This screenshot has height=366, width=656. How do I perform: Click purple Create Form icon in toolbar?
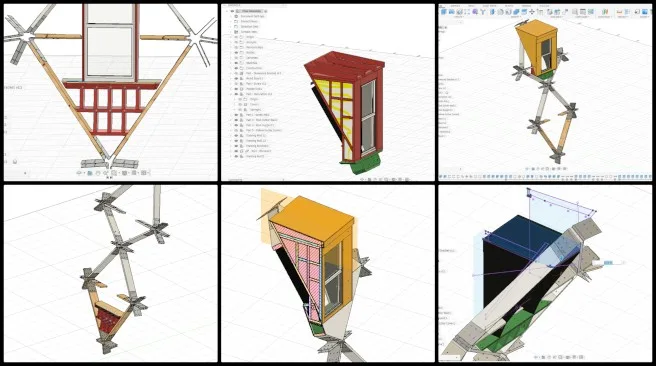[475, 12]
